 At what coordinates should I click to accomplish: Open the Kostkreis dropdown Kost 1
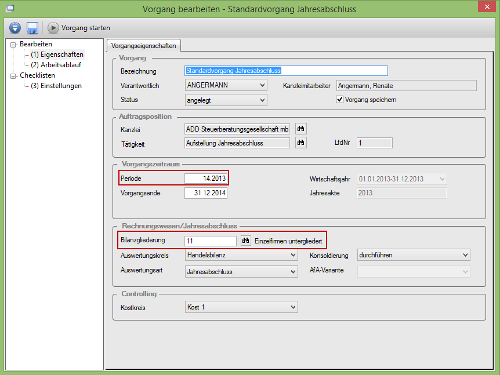(x=241, y=307)
